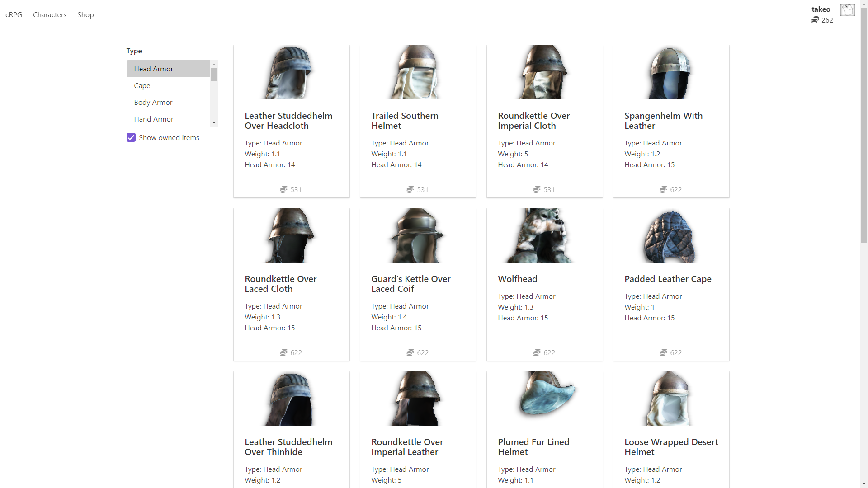Click the Padded Leather Cape image
This screenshot has width=868, height=488.
coord(671,235)
